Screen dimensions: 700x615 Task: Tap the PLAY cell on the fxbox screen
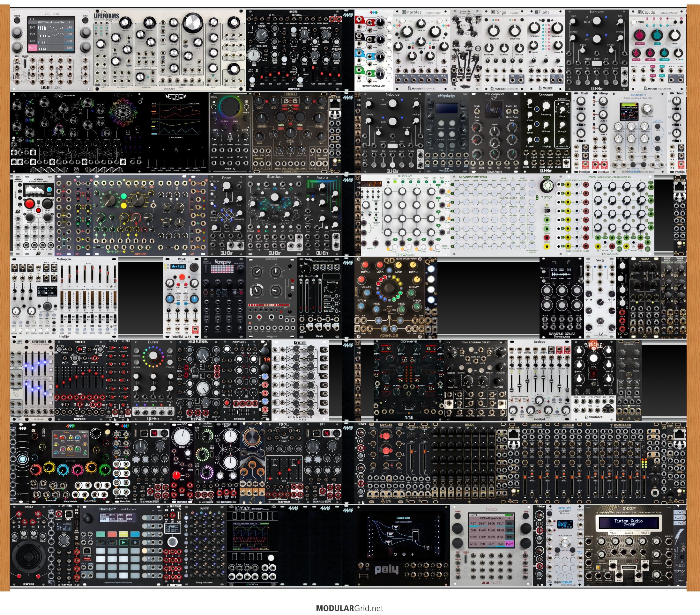[510, 544]
